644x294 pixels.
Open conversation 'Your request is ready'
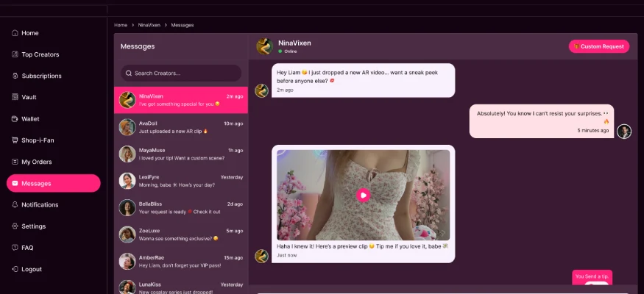181,207
